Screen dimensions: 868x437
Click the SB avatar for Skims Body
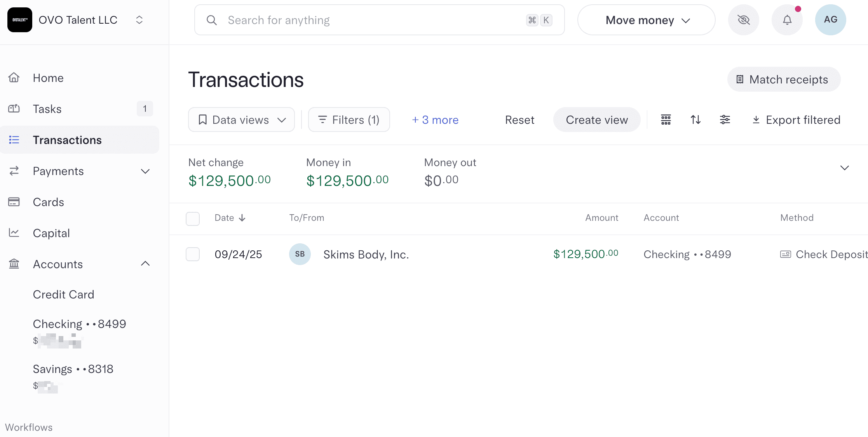click(x=300, y=254)
